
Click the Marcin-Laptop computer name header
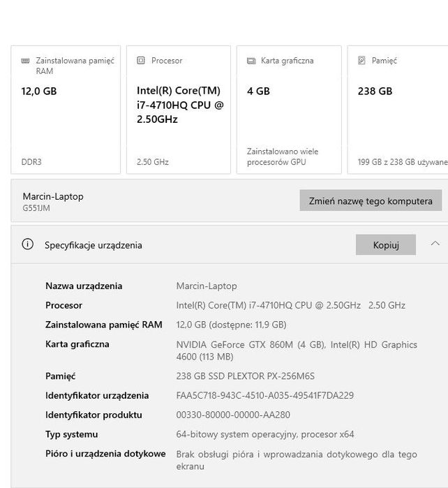(x=53, y=196)
